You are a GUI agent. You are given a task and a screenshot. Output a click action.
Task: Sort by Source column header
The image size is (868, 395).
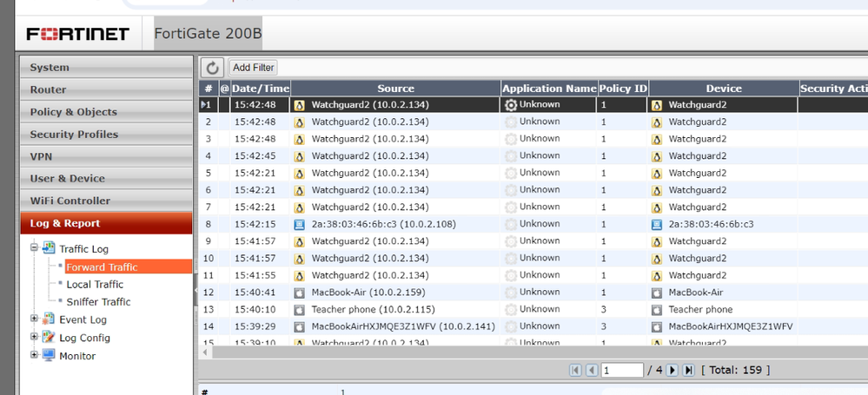396,89
